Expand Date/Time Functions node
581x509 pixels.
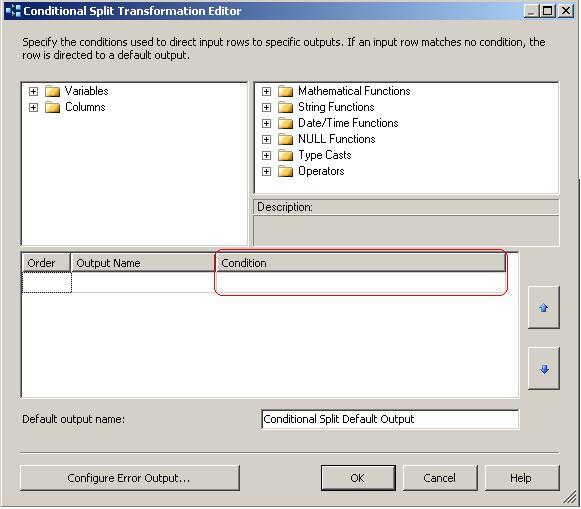[x=266, y=123]
